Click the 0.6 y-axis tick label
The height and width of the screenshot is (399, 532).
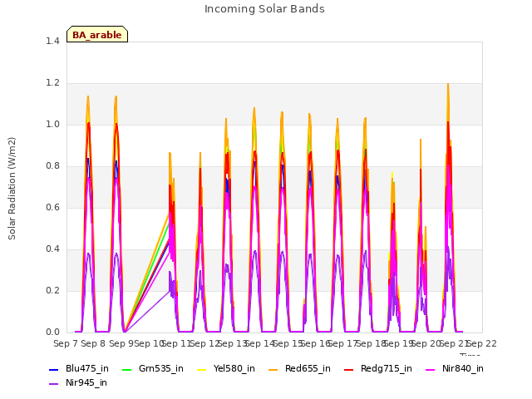tap(52, 208)
